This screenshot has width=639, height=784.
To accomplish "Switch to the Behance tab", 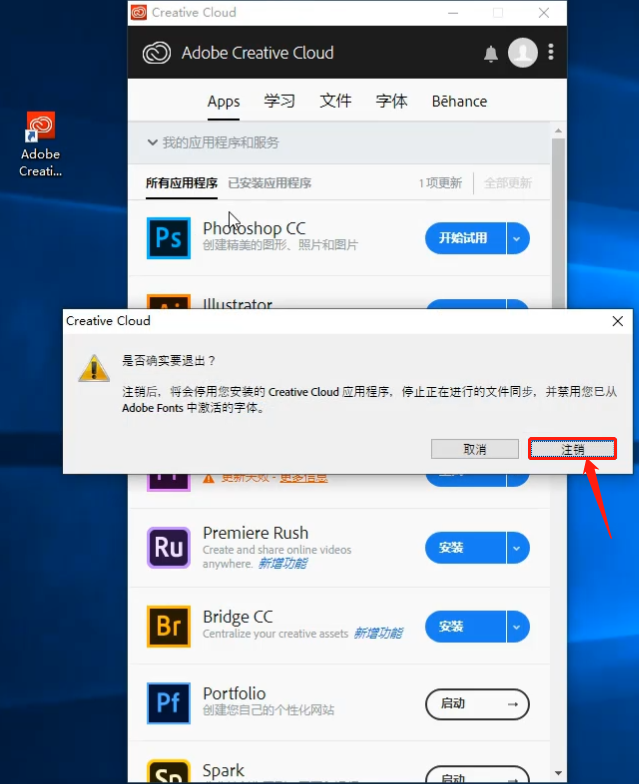I will 459,102.
